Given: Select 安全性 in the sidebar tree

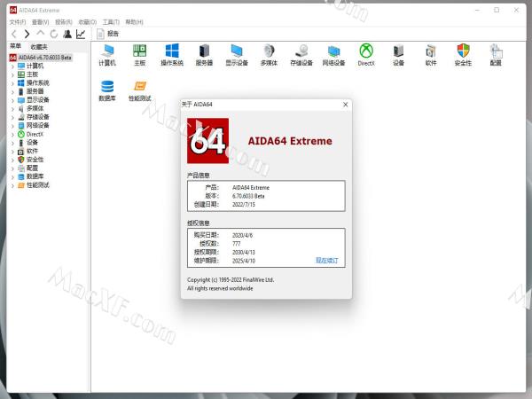Looking at the screenshot, I should pyautogui.click(x=35, y=160).
